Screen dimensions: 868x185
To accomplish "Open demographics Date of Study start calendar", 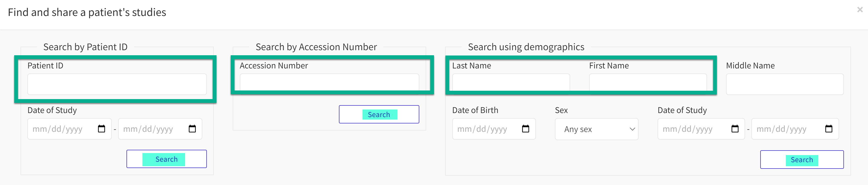I will pos(735,128).
